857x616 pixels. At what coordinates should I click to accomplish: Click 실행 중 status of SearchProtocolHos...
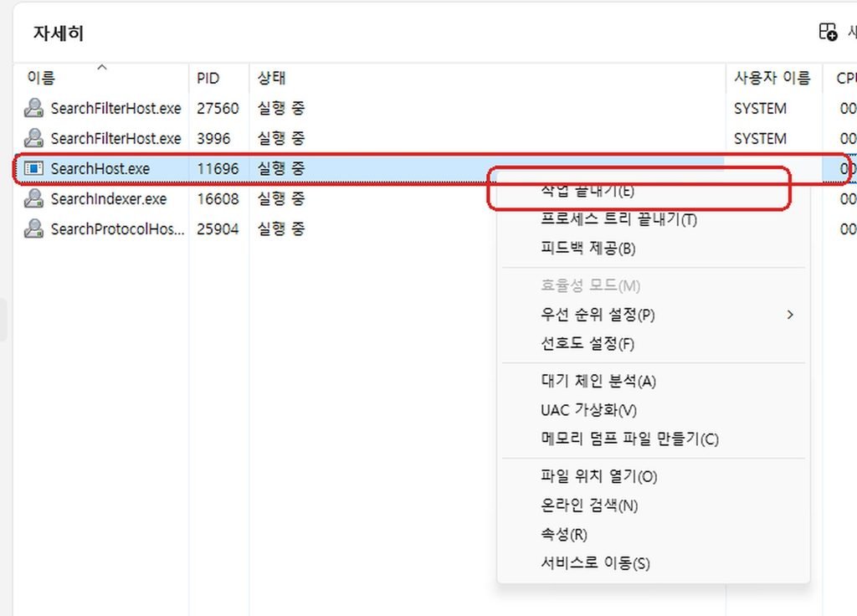point(281,228)
